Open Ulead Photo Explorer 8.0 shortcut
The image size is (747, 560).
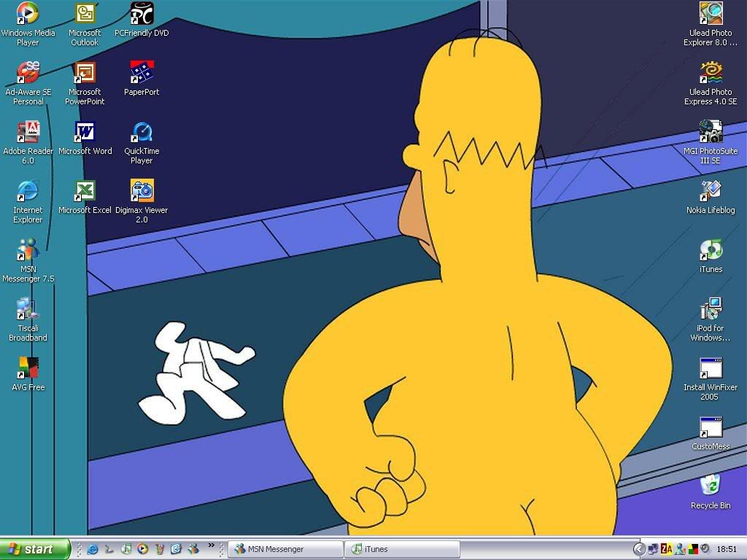tap(711, 14)
